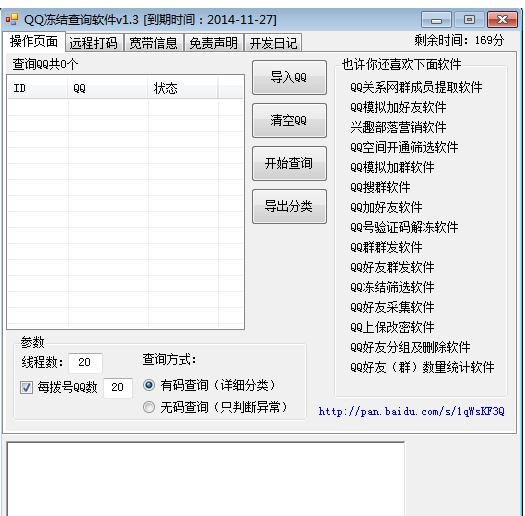Open QQ模拟加好友软件 link
This screenshot has width=525, height=516.
[x=398, y=107]
